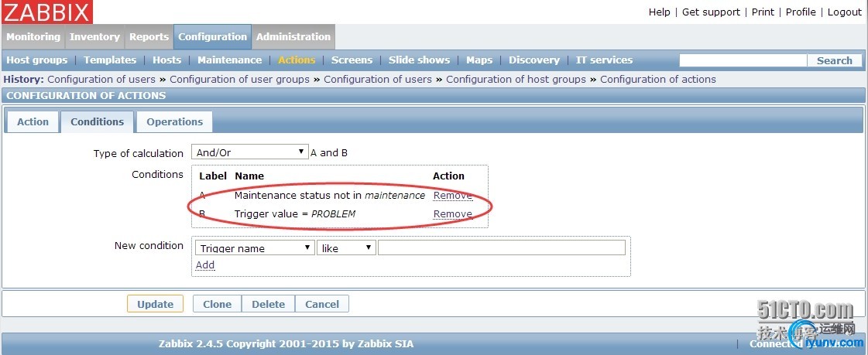Click 'Trigger value = PROBLEM' text
The height and width of the screenshot is (355, 868).
[x=295, y=214]
